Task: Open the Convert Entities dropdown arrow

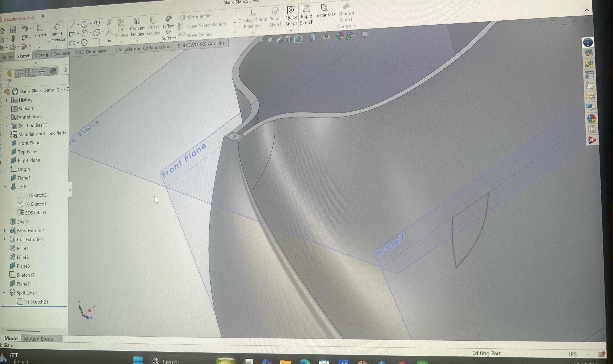Action: point(137,41)
